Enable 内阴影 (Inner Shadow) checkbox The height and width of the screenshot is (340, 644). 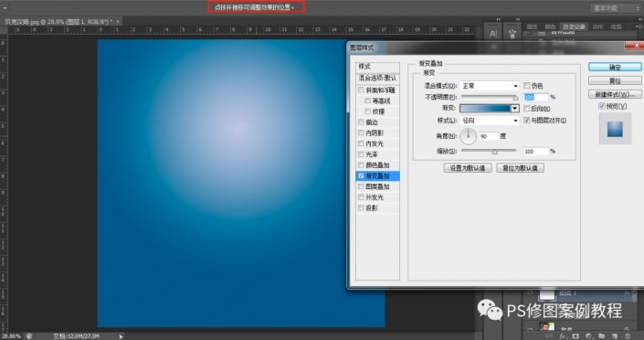point(361,133)
